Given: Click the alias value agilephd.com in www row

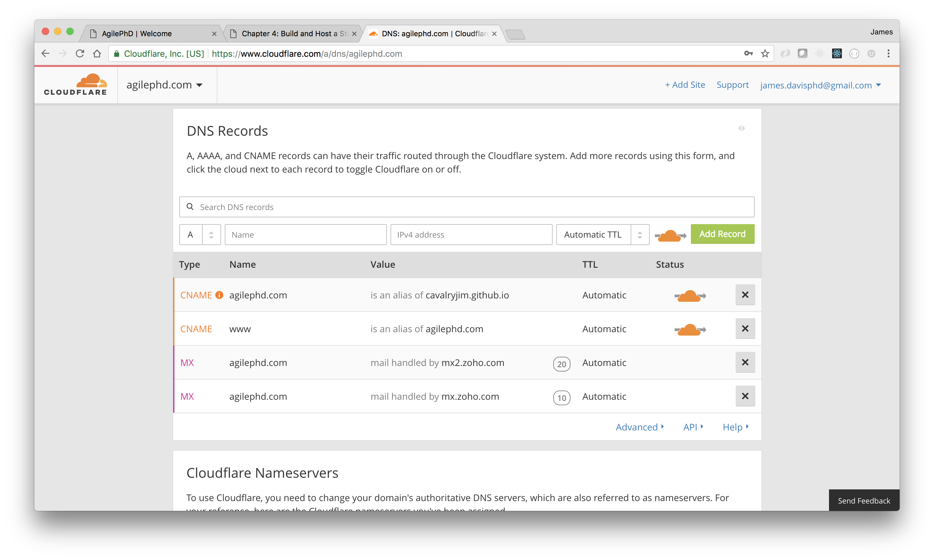Looking at the screenshot, I should click(454, 329).
